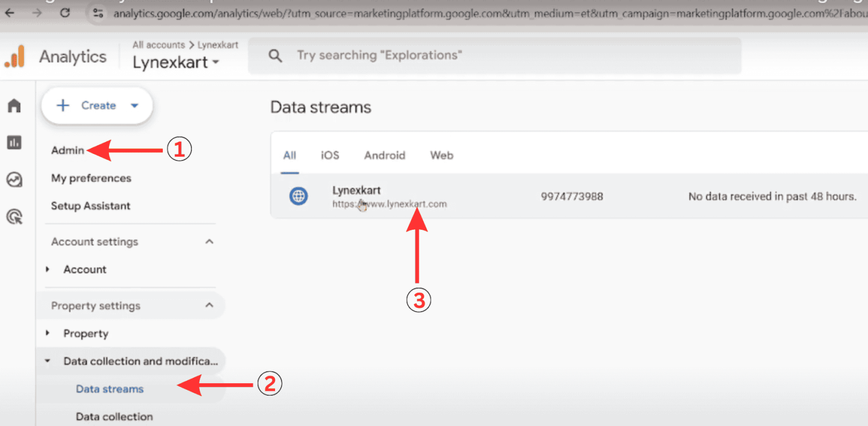Open the site info icon in the address bar

(x=98, y=13)
